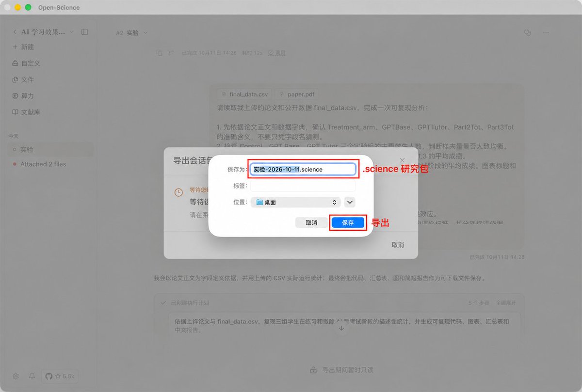582x392 pixels.
Task: Click the lock icon beside 导出期间暂时只读
Action: click(314, 370)
